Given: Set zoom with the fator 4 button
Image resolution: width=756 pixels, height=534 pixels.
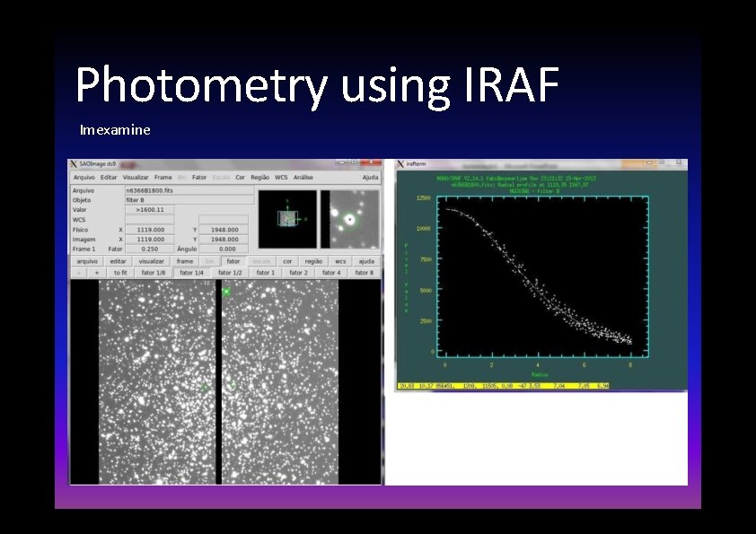Looking at the screenshot, I should tap(331, 273).
